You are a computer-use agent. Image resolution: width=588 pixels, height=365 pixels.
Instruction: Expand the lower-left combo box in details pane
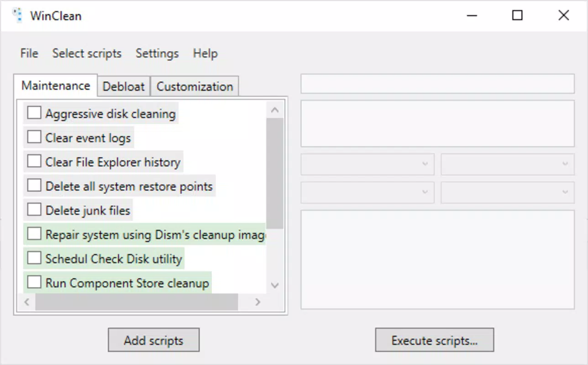[x=367, y=193]
